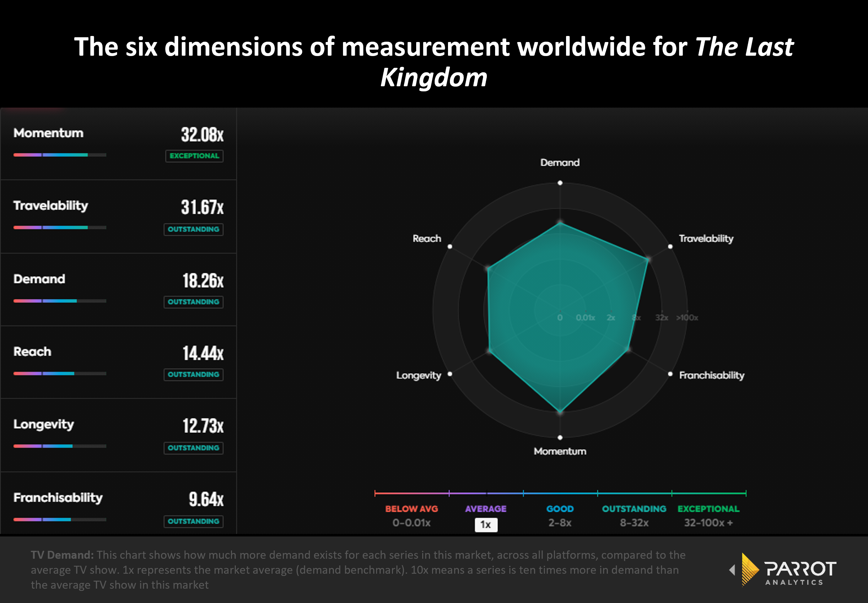The width and height of the screenshot is (868, 603).
Task: Click the Momentum vertex of teal polygon
Action: 560,412
